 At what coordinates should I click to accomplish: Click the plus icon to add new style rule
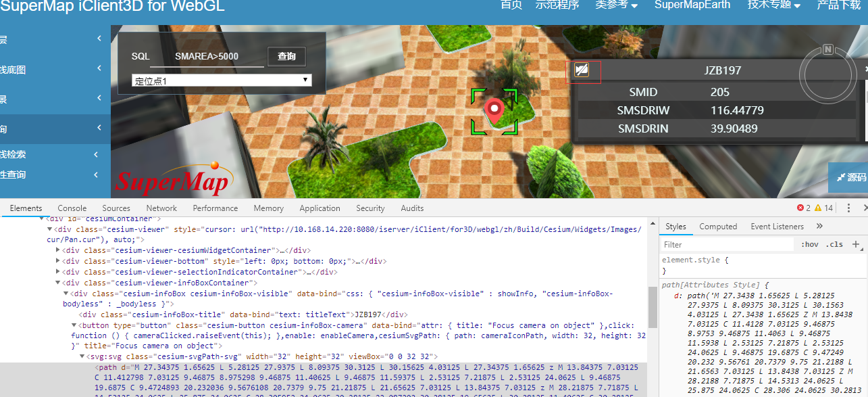click(x=856, y=244)
